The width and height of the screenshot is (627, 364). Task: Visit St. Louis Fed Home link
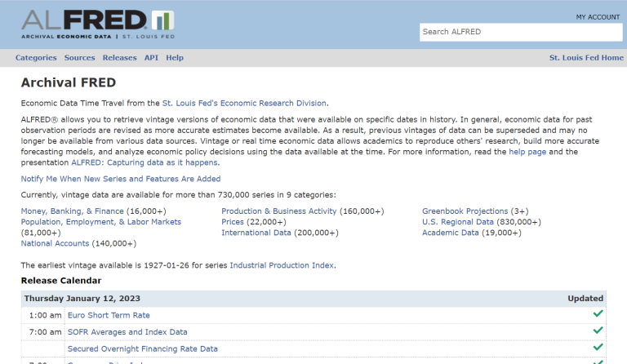click(586, 58)
